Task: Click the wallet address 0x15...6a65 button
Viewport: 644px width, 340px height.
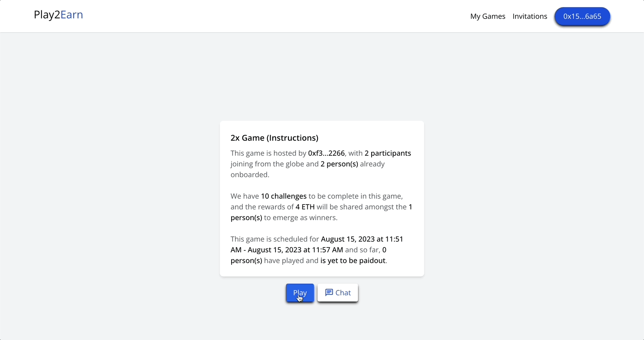Action: click(582, 16)
